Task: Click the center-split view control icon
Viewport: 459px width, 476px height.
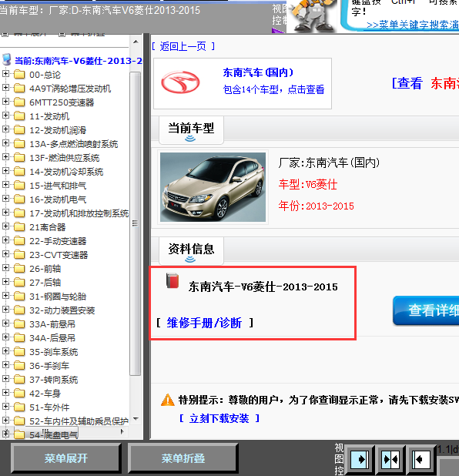Action: coord(390,460)
